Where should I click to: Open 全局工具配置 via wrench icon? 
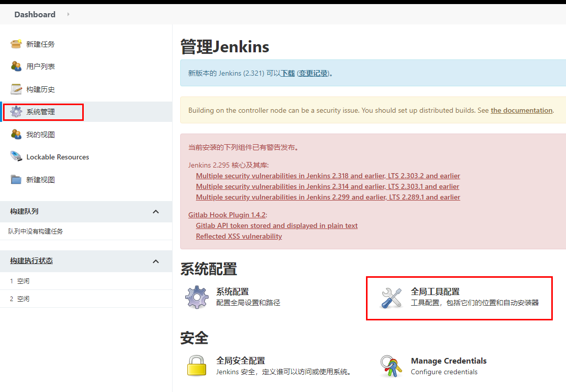click(x=391, y=298)
